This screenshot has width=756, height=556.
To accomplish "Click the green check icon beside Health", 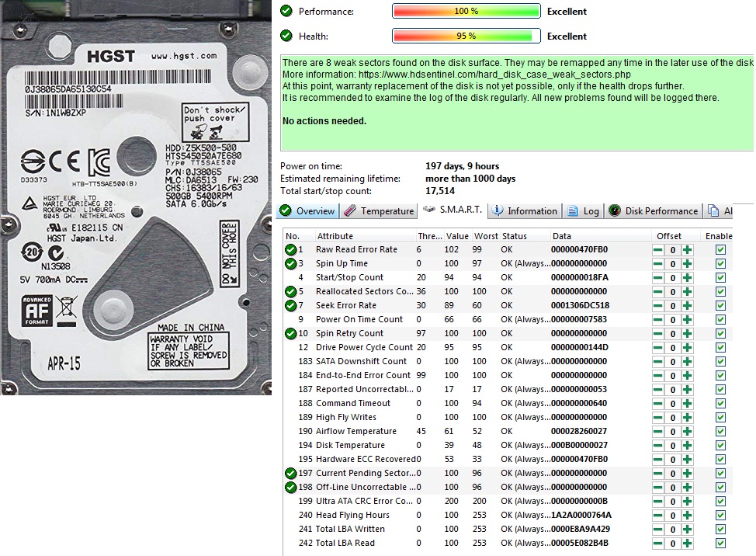I will point(286,36).
